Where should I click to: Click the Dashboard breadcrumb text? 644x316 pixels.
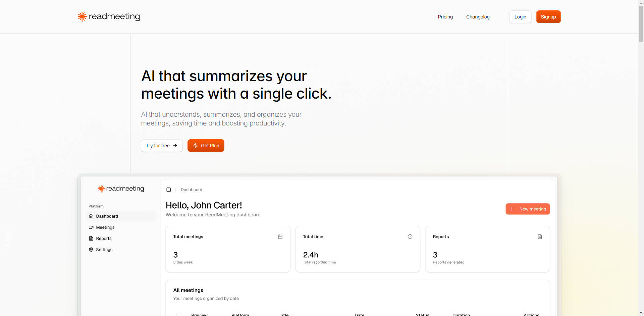(191, 190)
